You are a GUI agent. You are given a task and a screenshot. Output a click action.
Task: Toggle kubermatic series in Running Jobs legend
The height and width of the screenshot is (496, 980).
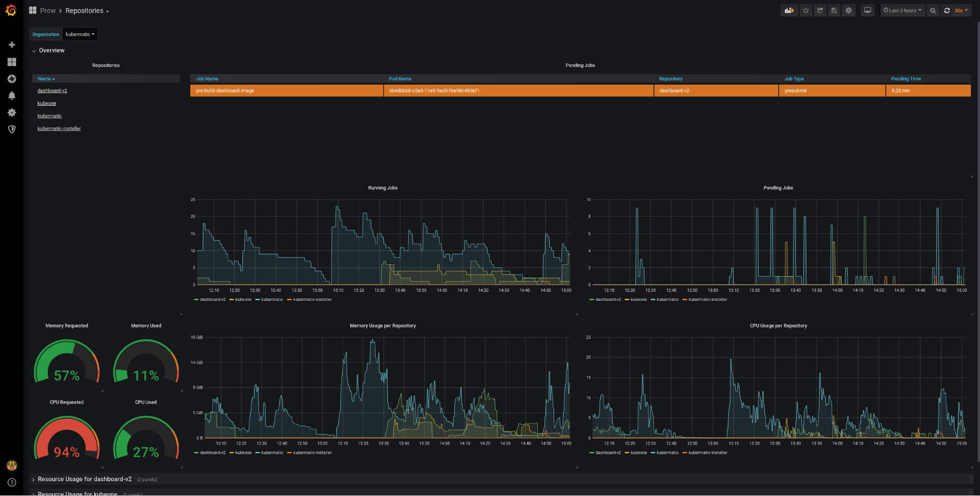click(272, 299)
